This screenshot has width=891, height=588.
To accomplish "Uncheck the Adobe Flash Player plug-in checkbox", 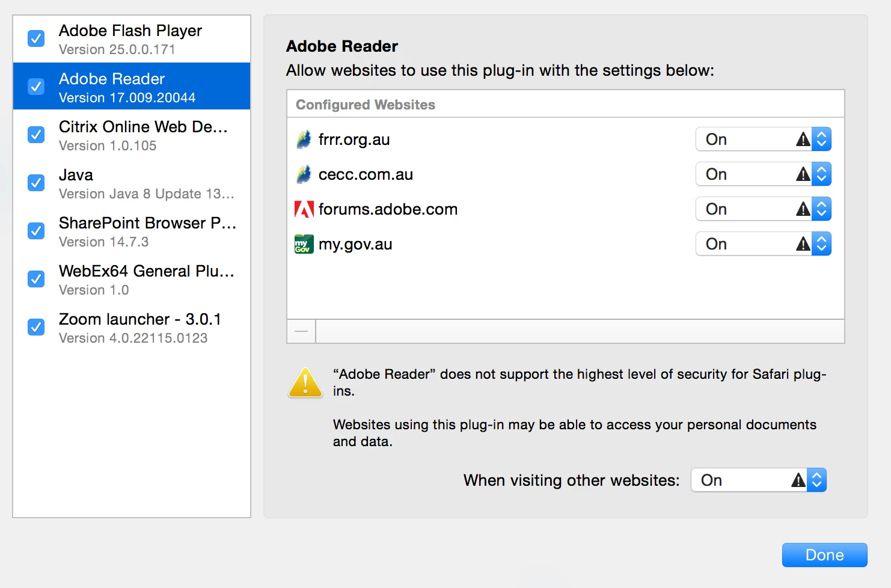I will [x=36, y=38].
